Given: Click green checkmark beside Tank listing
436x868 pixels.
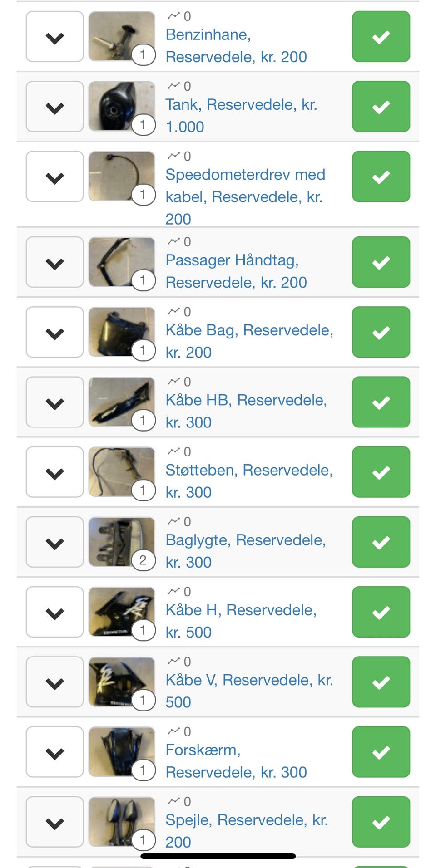Looking at the screenshot, I should tap(381, 106).
